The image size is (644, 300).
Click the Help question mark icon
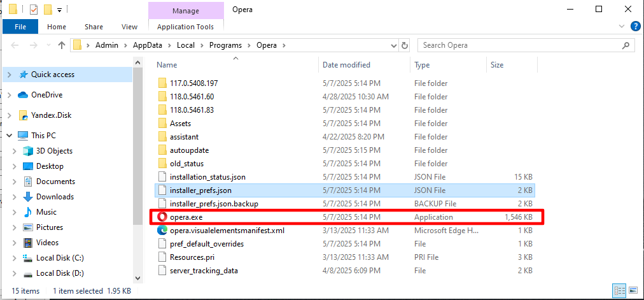click(x=634, y=27)
